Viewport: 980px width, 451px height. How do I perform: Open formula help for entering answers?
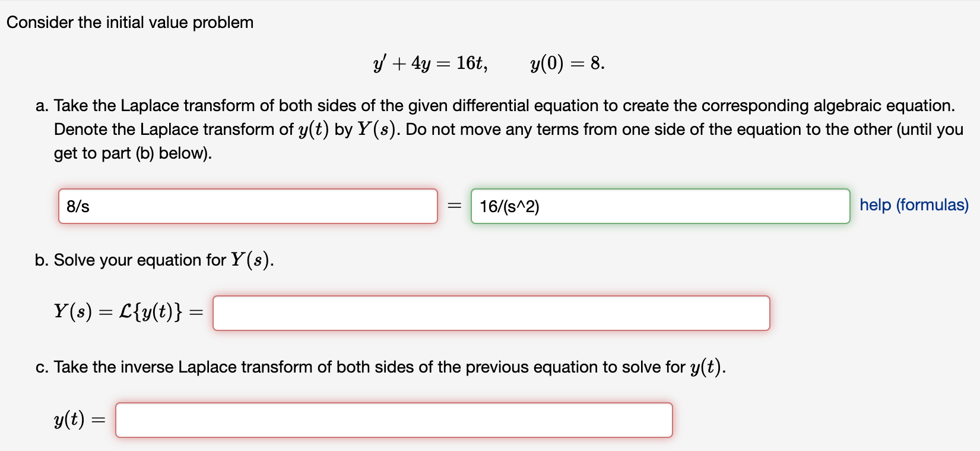coord(914,205)
